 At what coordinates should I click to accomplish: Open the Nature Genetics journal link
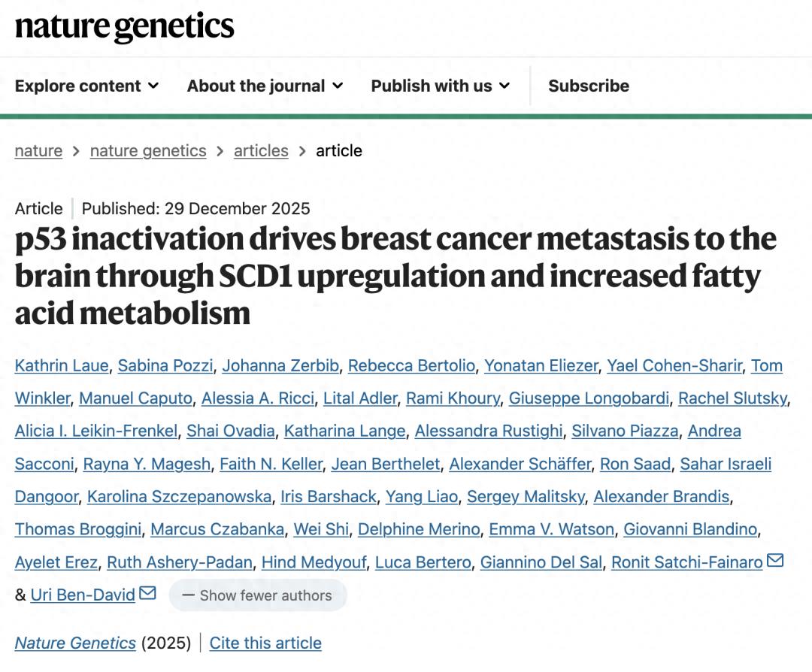click(x=75, y=643)
